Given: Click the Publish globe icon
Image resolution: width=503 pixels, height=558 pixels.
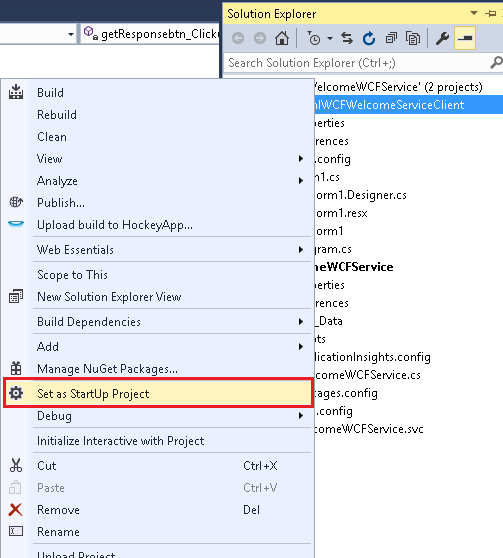Looking at the screenshot, I should (16, 202).
